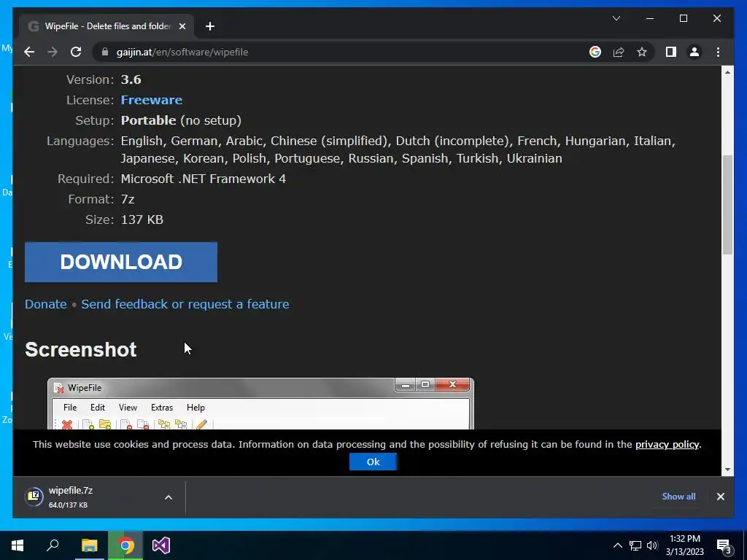The width and height of the screenshot is (747, 560).
Task: Open the Donate link
Action: point(46,304)
